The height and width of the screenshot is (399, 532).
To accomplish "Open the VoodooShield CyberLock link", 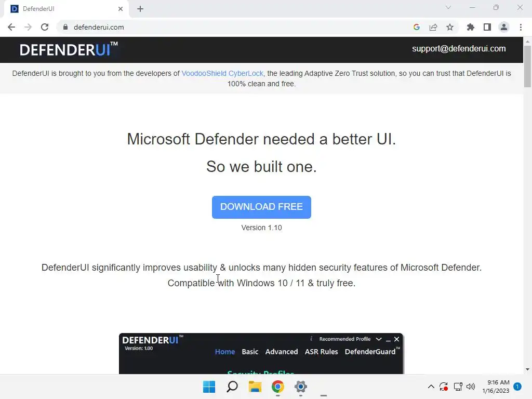I will pos(222,73).
